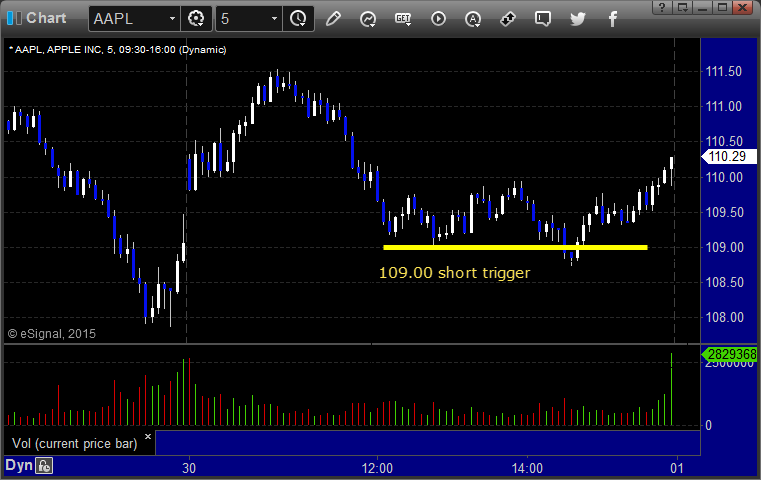Click the Vol (current price bar) label

75,444
